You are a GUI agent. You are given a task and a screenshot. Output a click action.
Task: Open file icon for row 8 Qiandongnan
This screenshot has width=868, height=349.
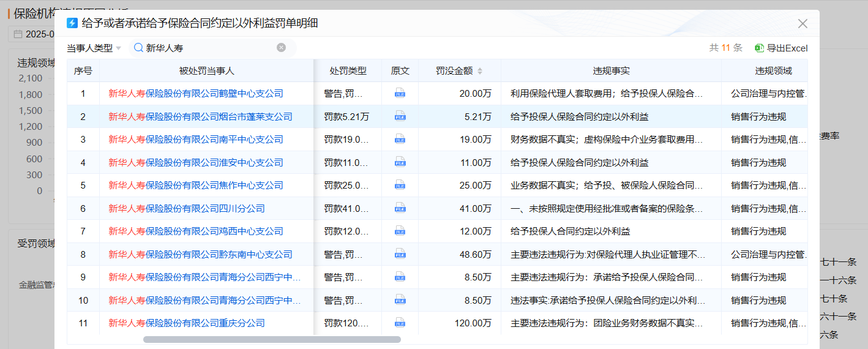pos(400,254)
